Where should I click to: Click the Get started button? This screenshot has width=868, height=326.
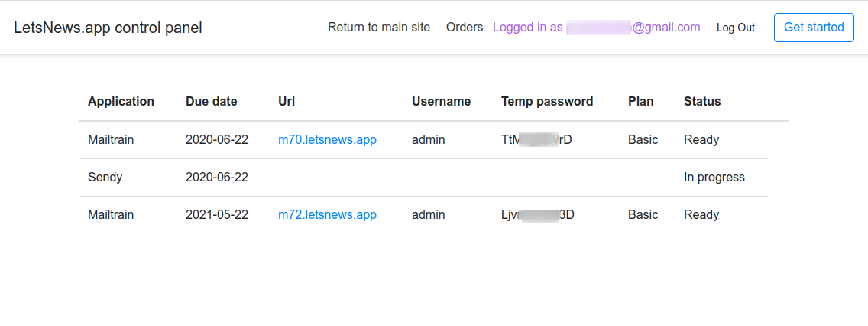[814, 28]
